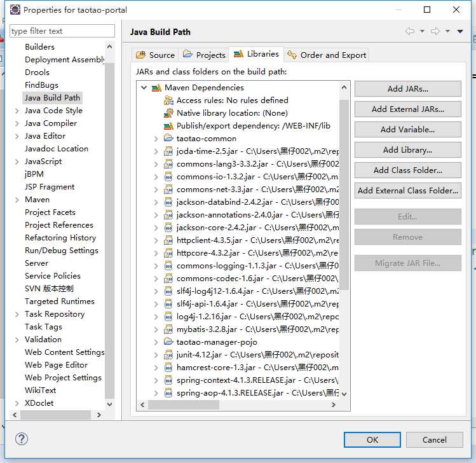The height and width of the screenshot is (463, 476).
Task: Open the view menu triangle in header
Action: (460, 31)
